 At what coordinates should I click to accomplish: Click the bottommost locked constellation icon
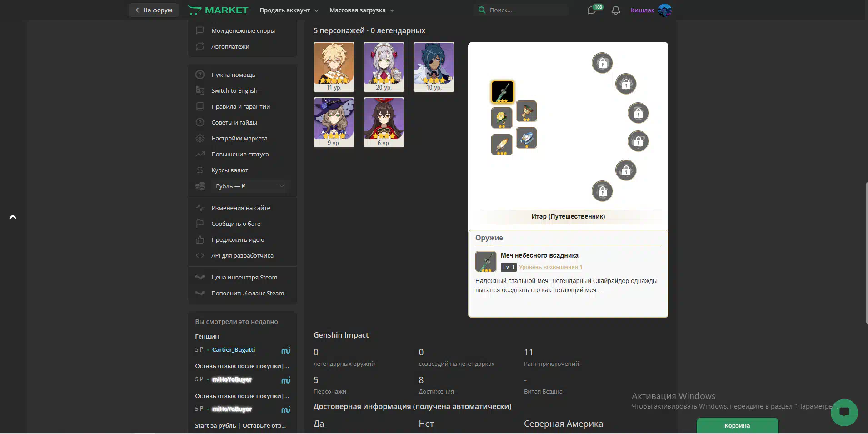coord(602,191)
